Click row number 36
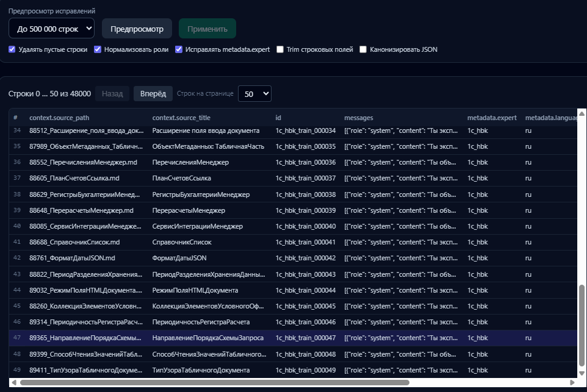This screenshot has width=587, height=392. (x=17, y=162)
